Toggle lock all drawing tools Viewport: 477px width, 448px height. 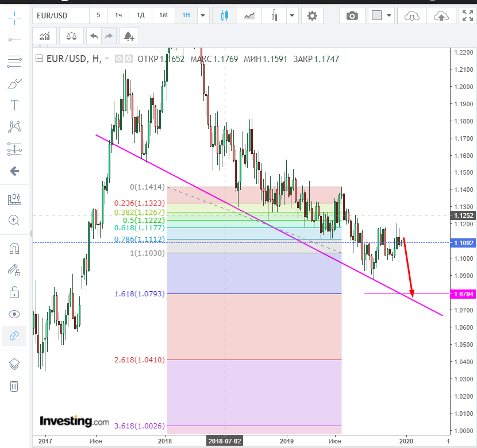(14, 292)
